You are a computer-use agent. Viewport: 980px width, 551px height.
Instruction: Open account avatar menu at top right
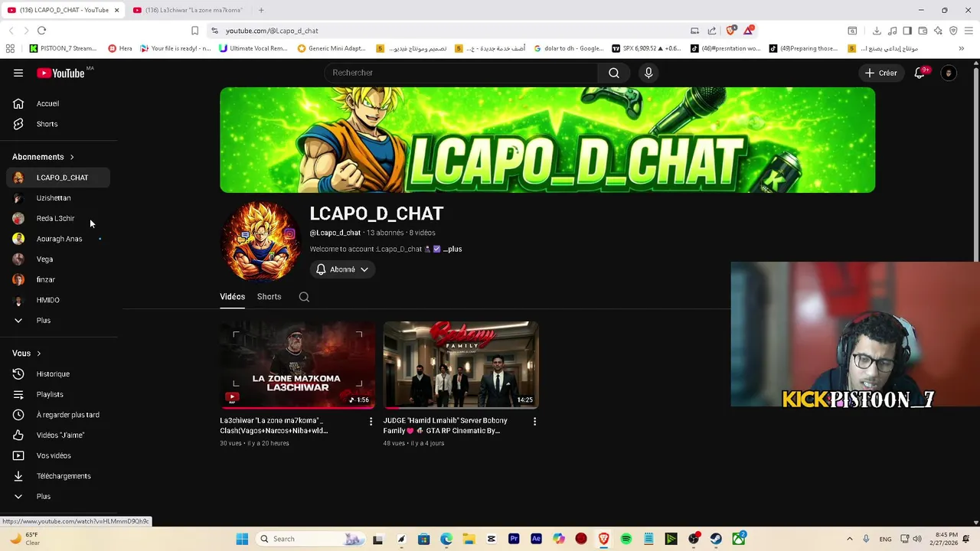point(949,73)
